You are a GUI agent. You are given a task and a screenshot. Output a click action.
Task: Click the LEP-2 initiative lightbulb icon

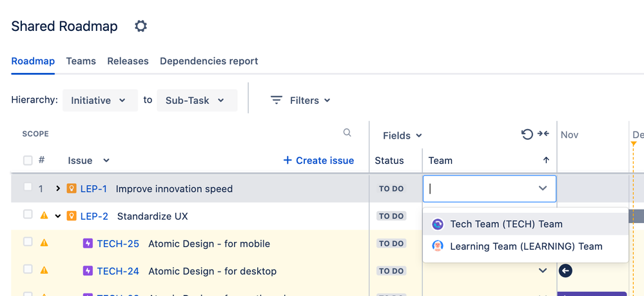(x=72, y=216)
